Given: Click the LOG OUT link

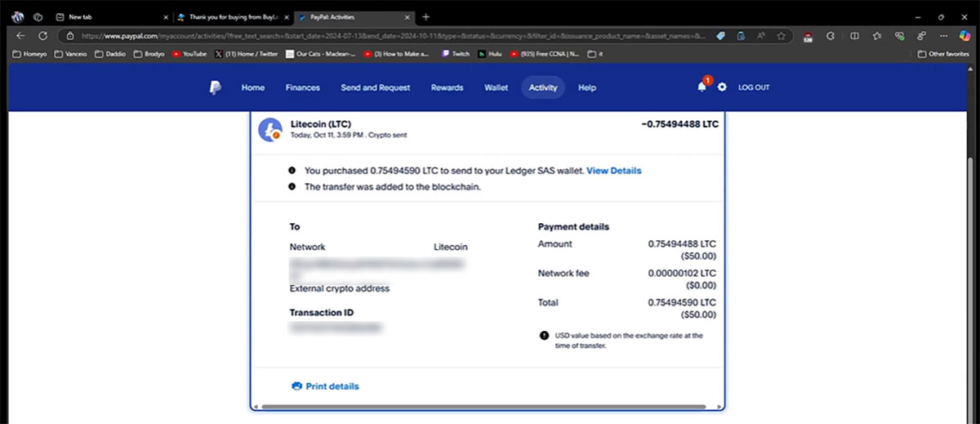Looking at the screenshot, I should tap(754, 87).
